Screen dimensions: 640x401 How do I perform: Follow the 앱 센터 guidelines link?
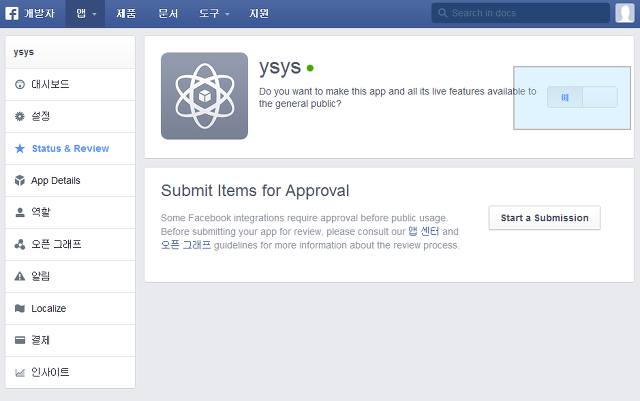click(424, 232)
